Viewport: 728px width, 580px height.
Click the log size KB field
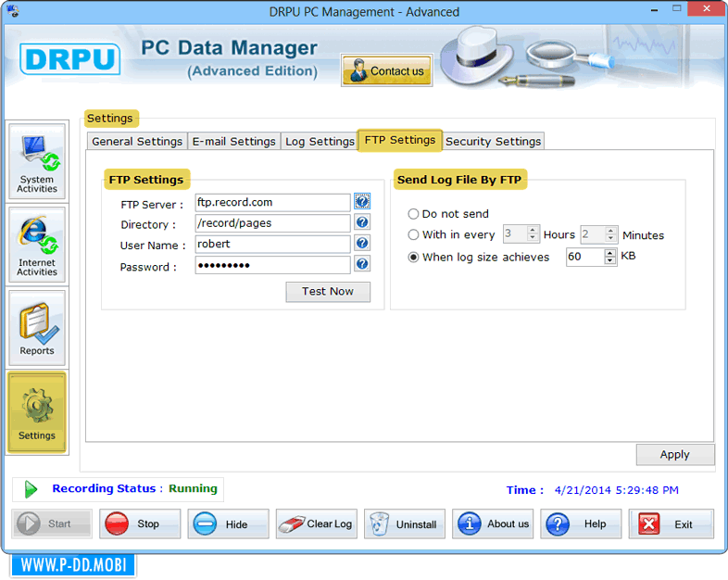(x=585, y=257)
